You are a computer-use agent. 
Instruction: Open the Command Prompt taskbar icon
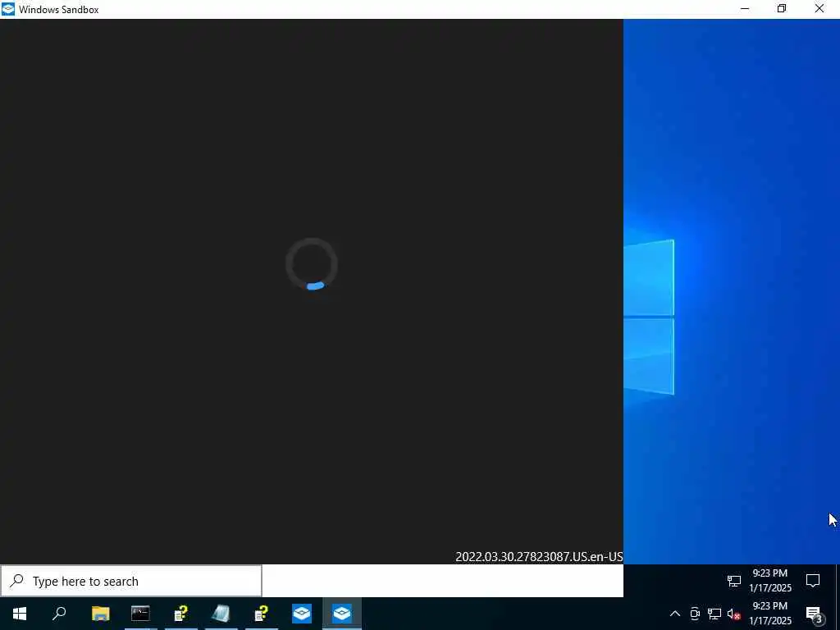(140, 614)
